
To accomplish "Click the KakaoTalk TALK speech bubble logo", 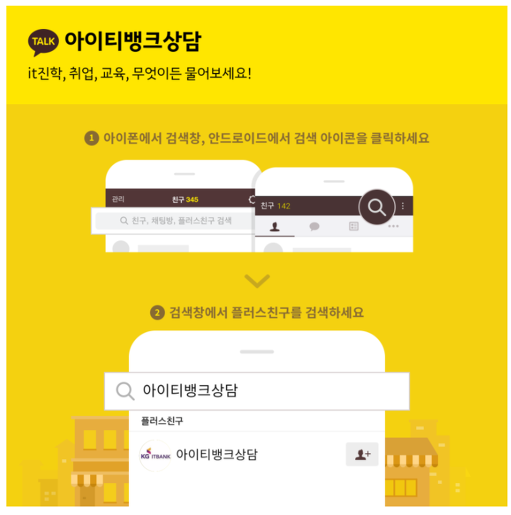I will pos(43,42).
